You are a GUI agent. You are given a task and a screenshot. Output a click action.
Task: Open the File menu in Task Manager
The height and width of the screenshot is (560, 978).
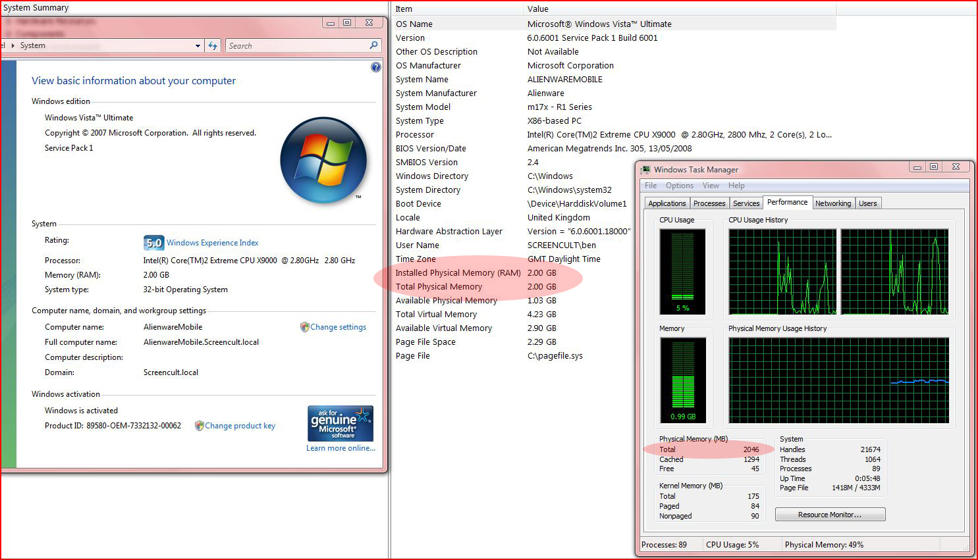pos(651,186)
